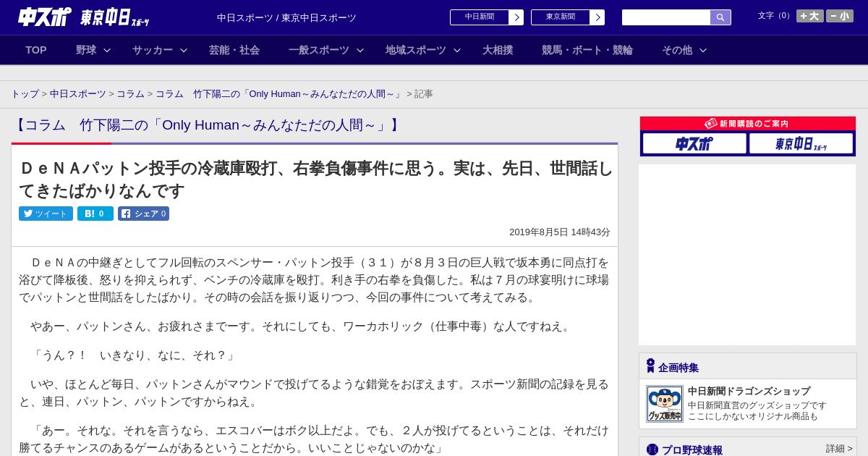Click the Only Human column breadcrumb link
Screen dimensions: 868x456
click(x=279, y=94)
